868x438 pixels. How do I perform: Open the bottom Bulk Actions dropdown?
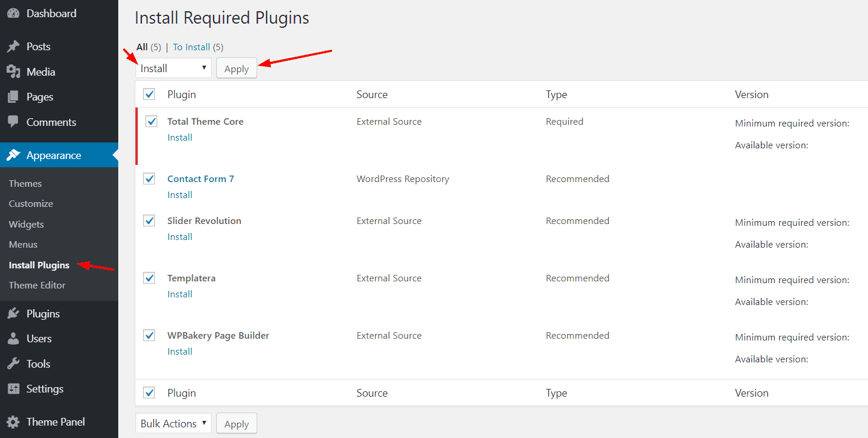[173, 423]
